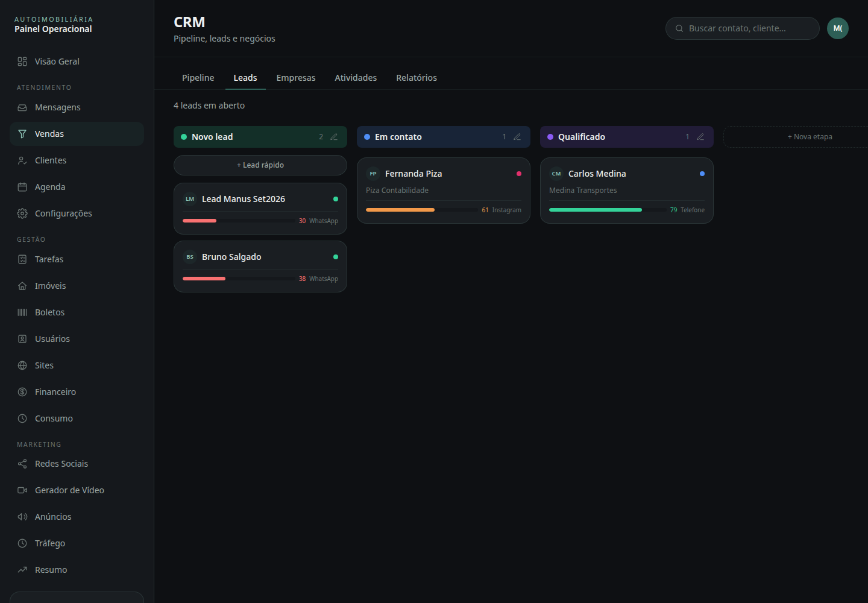Click the Mensagens envelope icon
Image resolution: width=868 pixels, height=603 pixels.
[22, 107]
